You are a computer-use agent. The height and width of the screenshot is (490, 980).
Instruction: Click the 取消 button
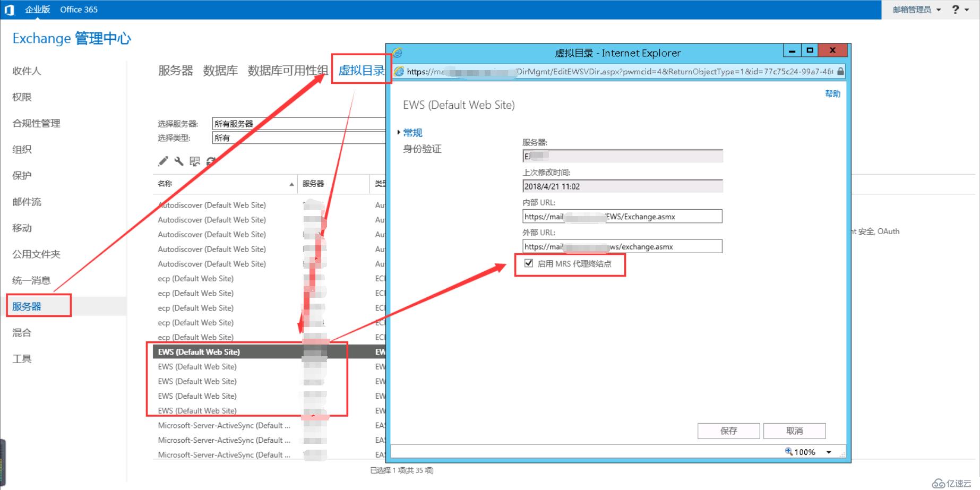(x=794, y=431)
